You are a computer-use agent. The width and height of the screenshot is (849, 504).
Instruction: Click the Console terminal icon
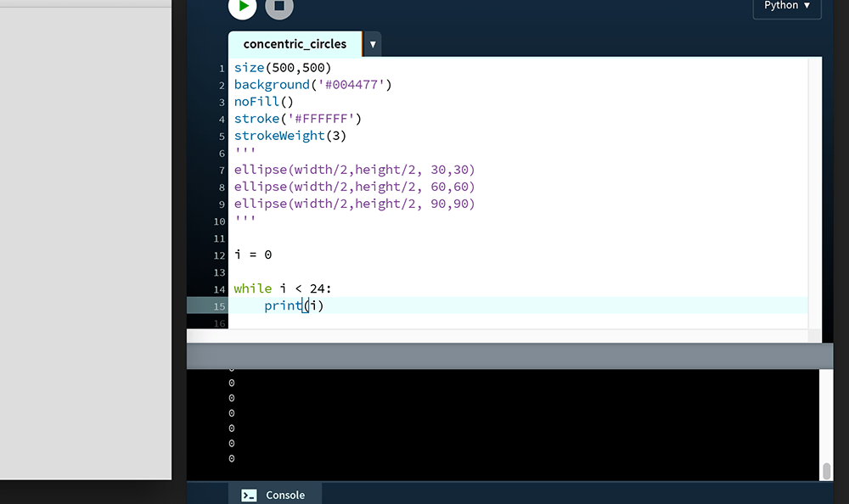click(249, 496)
